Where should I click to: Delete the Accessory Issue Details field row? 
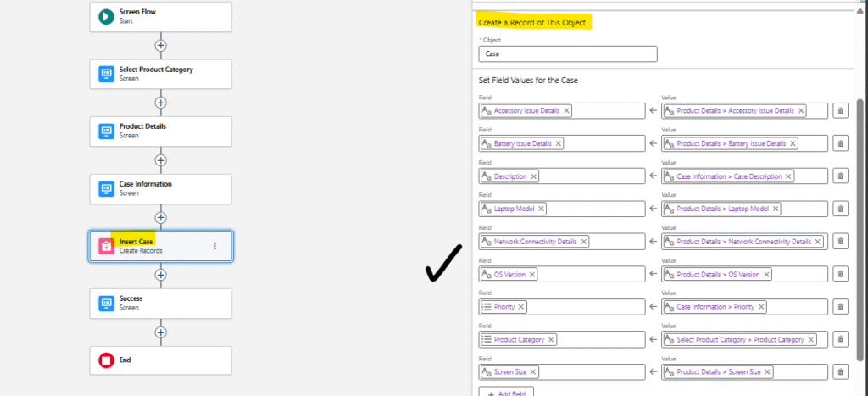pyautogui.click(x=840, y=110)
